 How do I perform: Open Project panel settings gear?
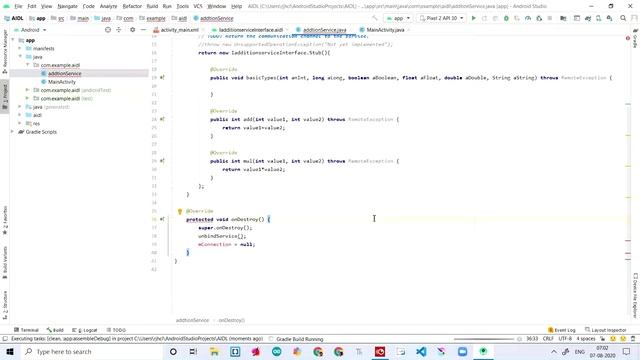(133, 30)
